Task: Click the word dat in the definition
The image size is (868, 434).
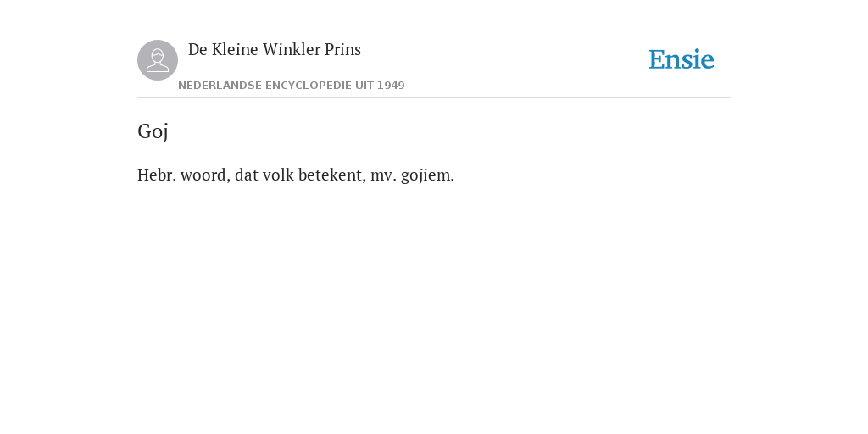Action: click(x=247, y=175)
